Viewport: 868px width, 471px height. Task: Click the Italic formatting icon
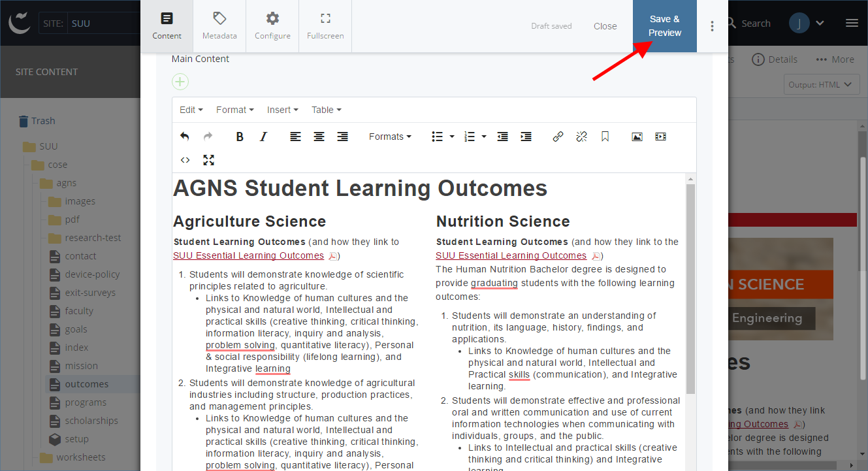pos(263,137)
